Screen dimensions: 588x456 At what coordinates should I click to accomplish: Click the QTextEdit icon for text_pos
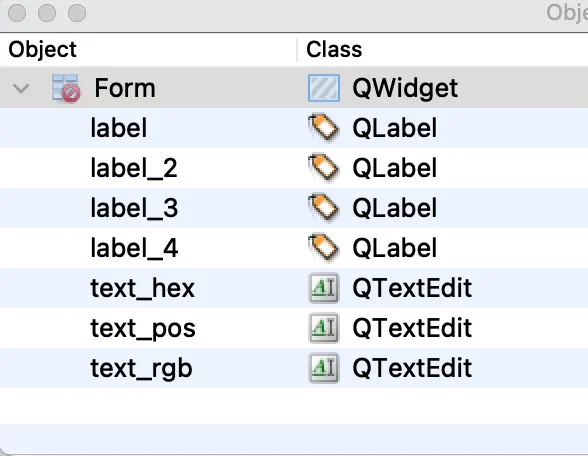coord(324,328)
